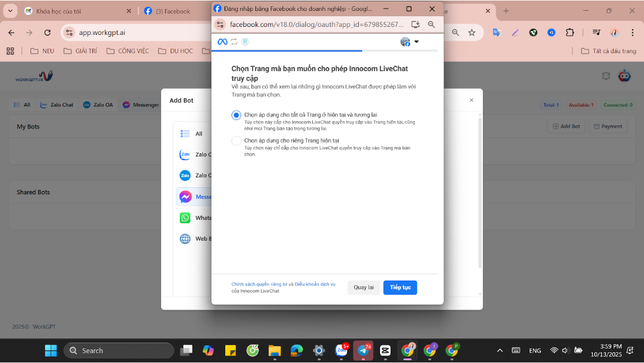Open the Điều khoản dịch vụ link

pyautogui.click(x=315, y=284)
